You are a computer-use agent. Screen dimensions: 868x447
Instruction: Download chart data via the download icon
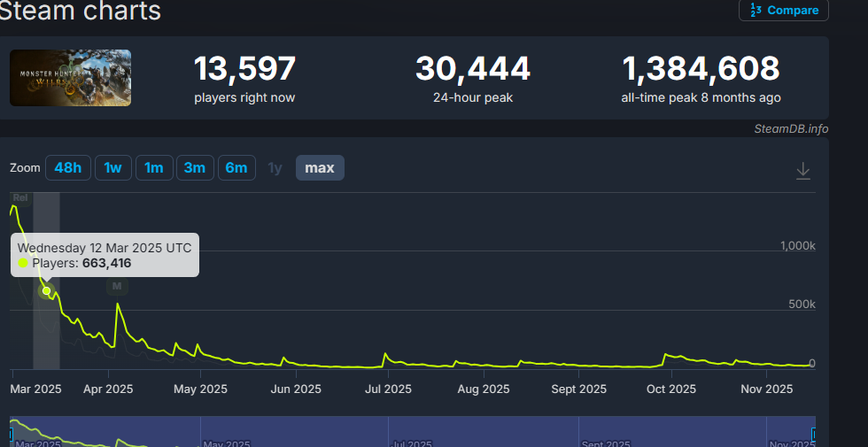point(802,171)
